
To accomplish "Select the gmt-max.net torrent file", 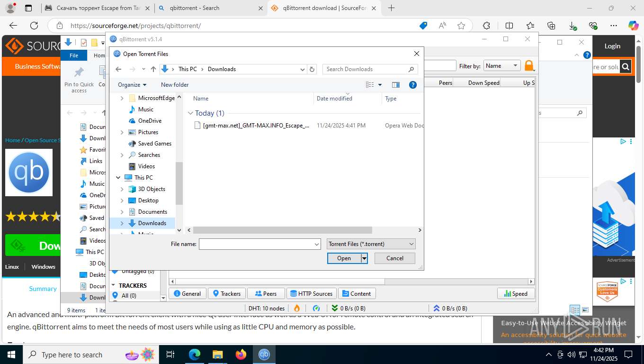I will click(256, 126).
